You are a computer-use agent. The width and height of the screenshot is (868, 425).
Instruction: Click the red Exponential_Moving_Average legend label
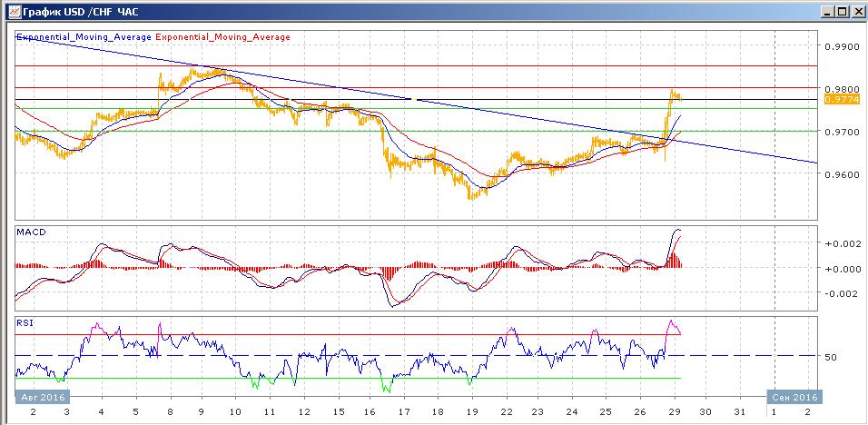click(x=222, y=37)
